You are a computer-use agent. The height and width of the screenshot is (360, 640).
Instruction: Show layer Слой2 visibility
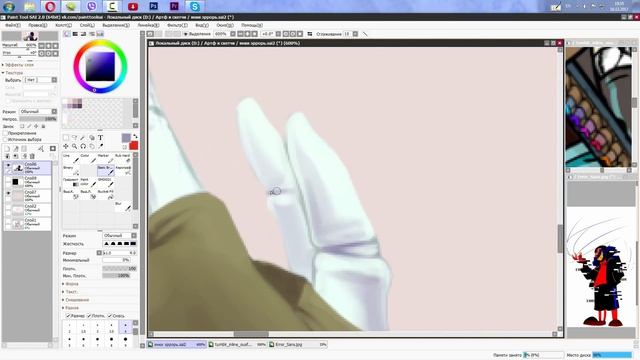(x=8, y=207)
